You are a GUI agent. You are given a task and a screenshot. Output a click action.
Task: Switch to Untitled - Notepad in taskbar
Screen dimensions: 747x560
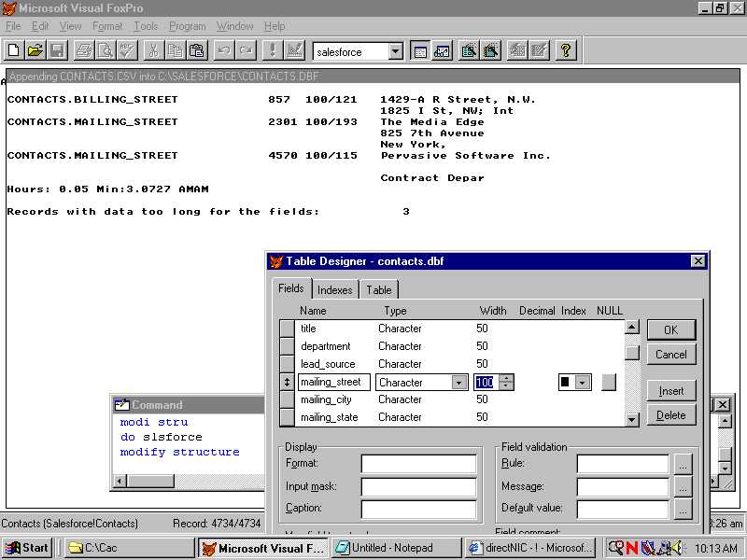(x=396, y=548)
